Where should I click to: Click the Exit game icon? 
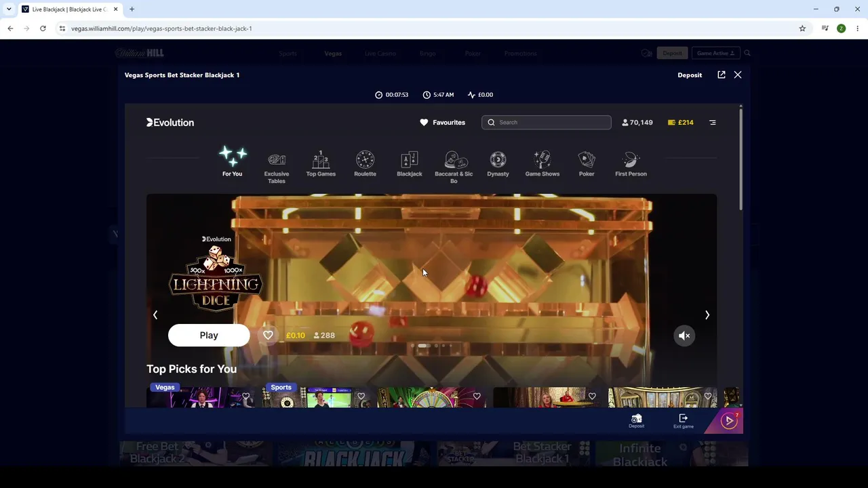(683, 421)
